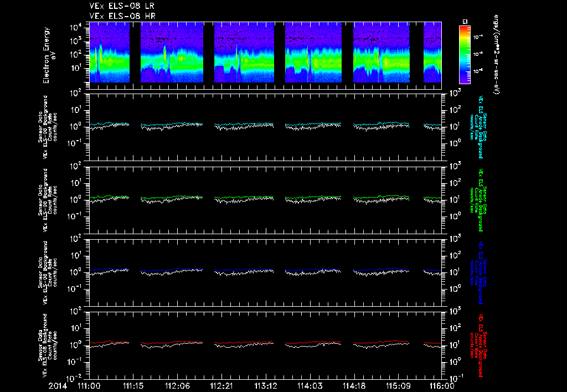Click the green Anode Background Count Rate label
Viewport: 567px width, 392px height.
478,200
